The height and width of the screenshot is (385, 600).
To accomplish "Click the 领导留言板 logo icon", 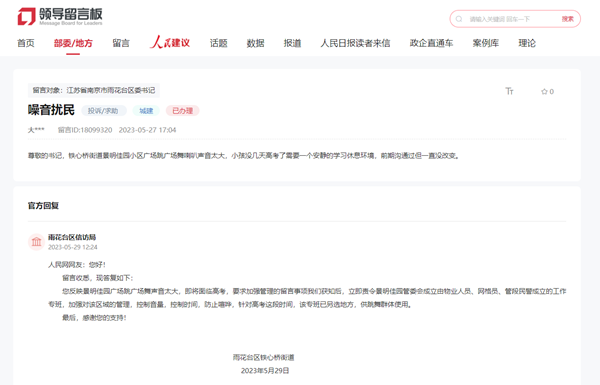I will (26, 16).
